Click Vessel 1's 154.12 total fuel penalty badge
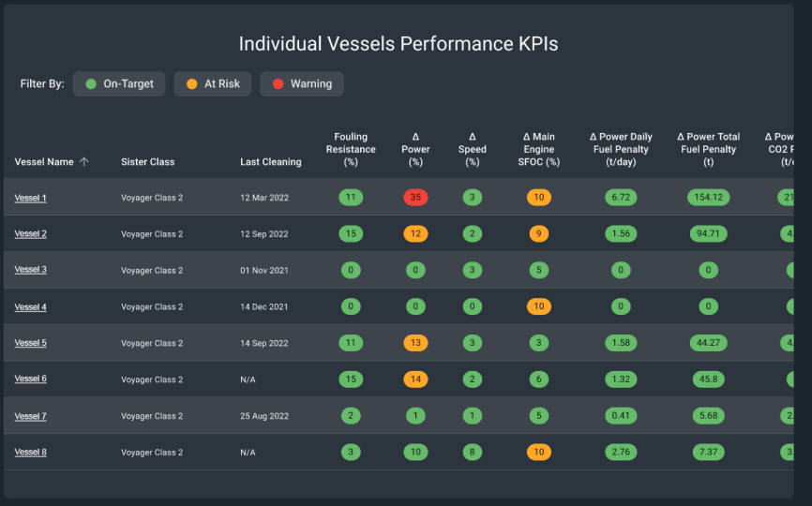Viewport: 812px width, 506px height. [x=708, y=198]
